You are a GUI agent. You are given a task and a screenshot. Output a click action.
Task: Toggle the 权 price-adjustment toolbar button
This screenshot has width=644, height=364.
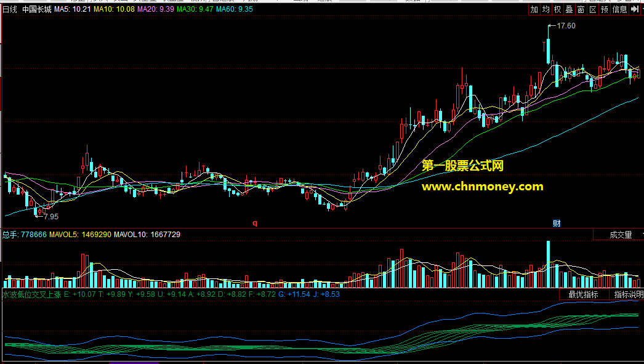557,9
